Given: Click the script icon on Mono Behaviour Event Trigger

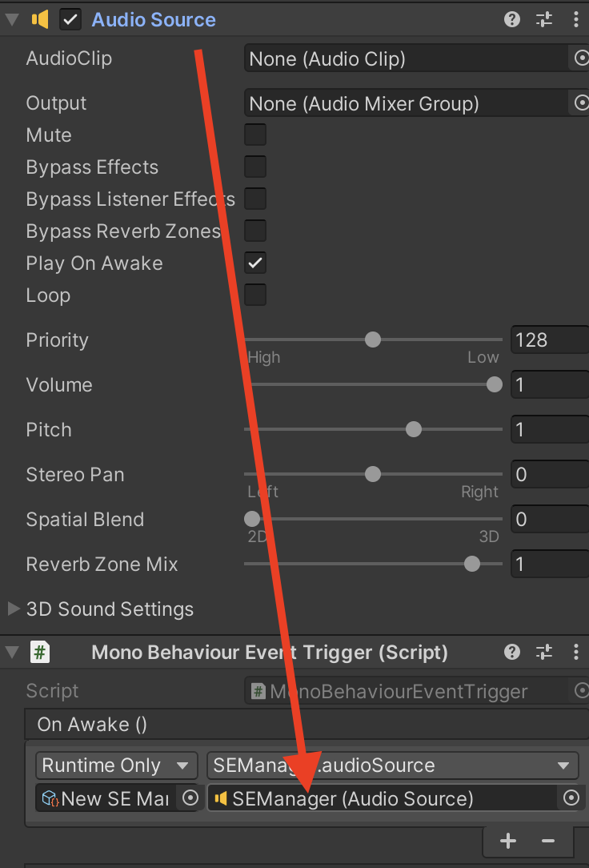Looking at the screenshot, I should (x=39, y=652).
